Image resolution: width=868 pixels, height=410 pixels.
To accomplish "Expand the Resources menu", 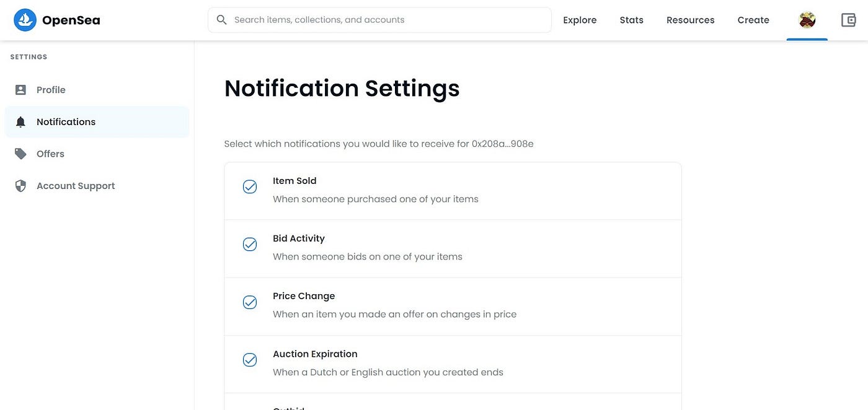I will click(690, 20).
